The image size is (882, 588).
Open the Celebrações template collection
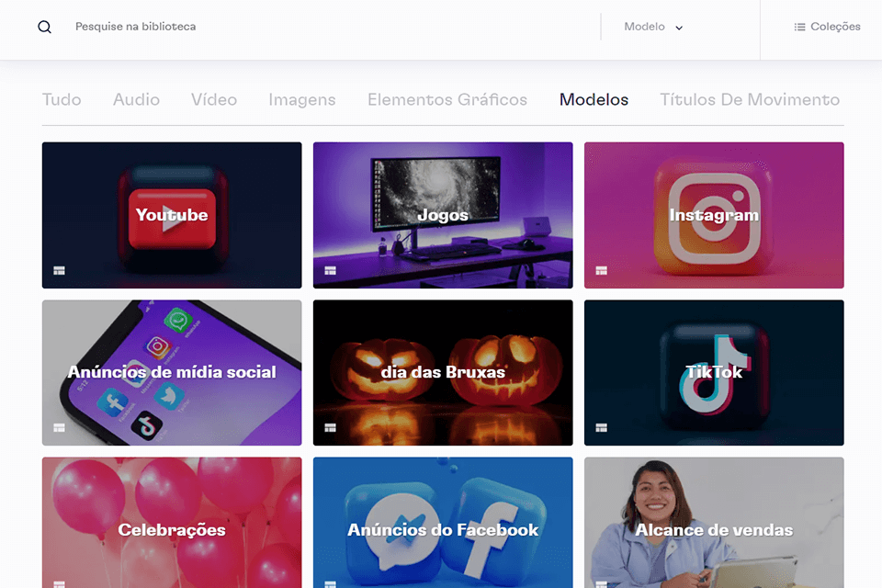pos(172,523)
